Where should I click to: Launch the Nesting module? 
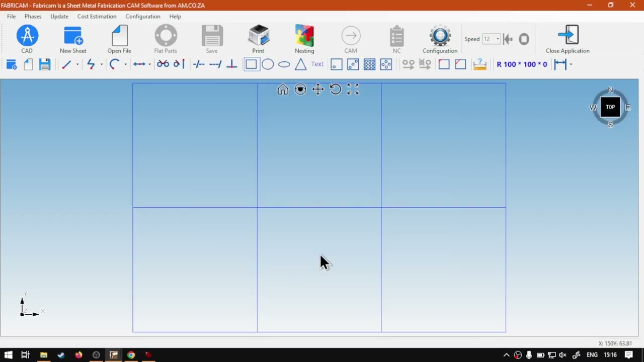pyautogui.click(x=304, y=39)
